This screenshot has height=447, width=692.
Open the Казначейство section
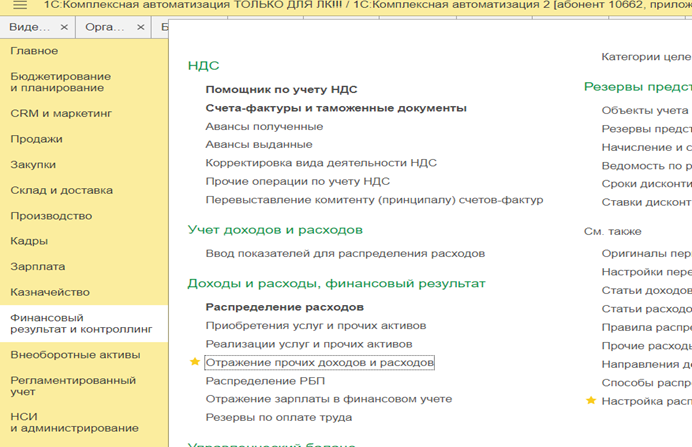[50, 292]
